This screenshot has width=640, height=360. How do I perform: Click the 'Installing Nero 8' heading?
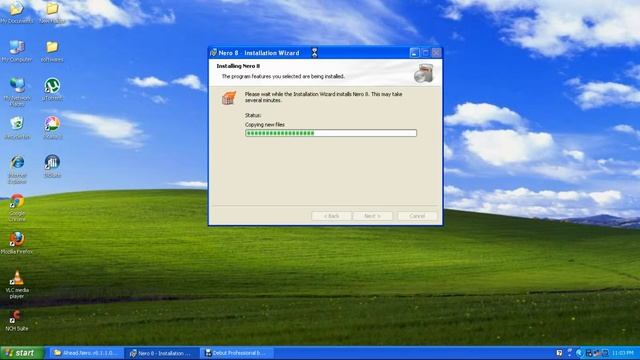(238, 66)
